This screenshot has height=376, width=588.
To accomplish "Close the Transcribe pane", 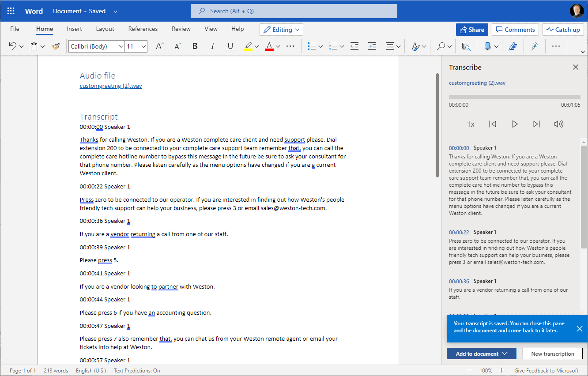I will point(576,67).
